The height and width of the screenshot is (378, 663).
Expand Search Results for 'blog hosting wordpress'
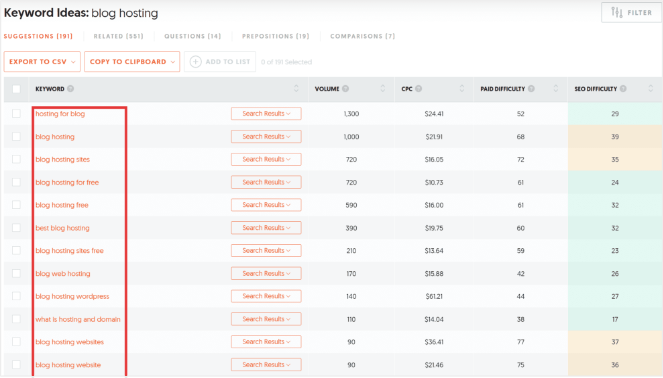[266, 296]
